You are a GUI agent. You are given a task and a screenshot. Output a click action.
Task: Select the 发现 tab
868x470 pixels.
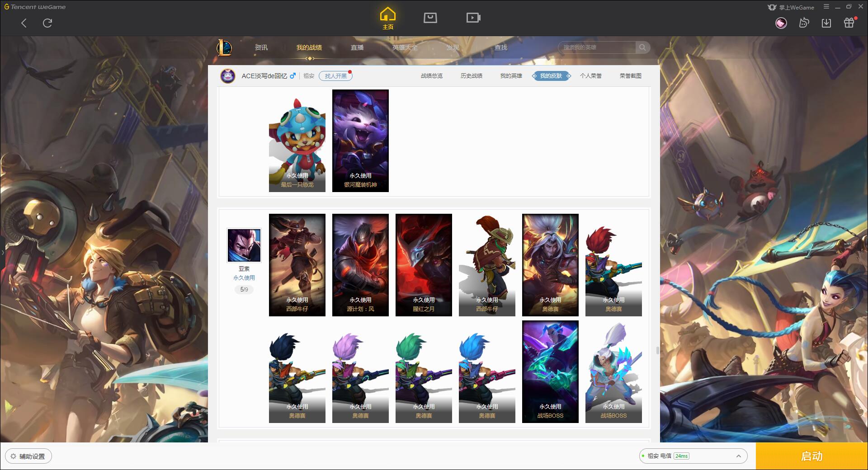(x=453, y=47)
